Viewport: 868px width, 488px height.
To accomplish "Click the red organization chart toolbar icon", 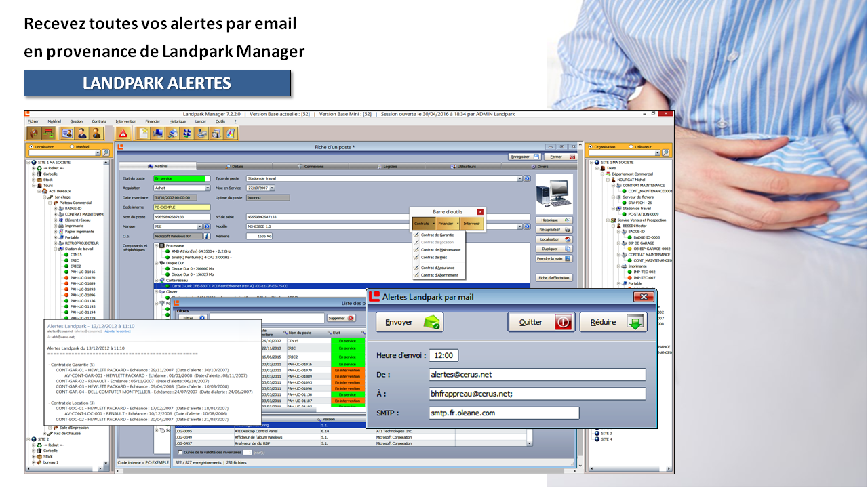I will (48, 134).
